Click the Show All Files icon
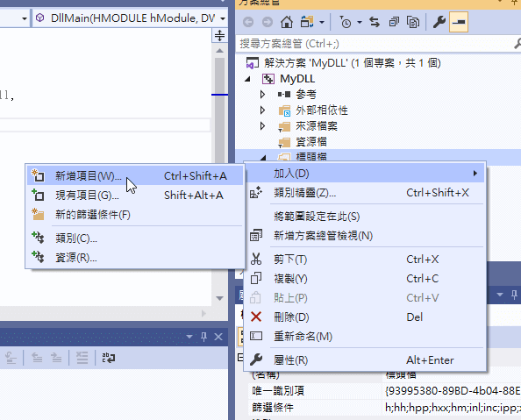 click(x=413, y=22)
